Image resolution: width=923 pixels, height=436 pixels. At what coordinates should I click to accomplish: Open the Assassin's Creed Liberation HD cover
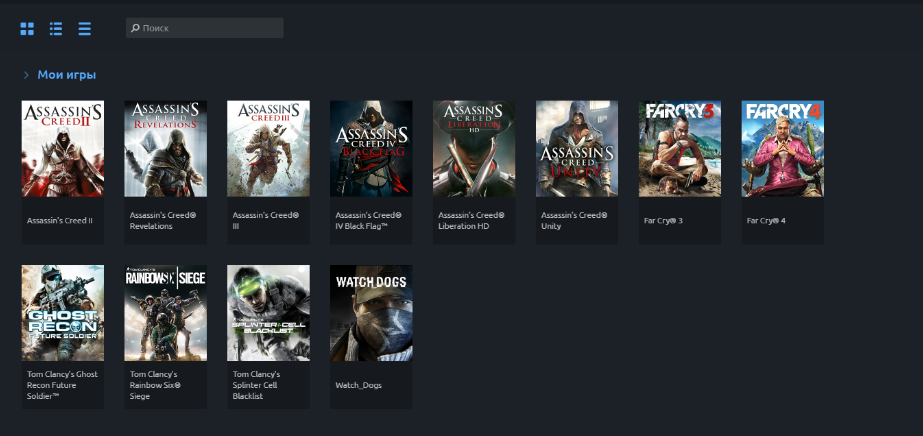point(474,148)
